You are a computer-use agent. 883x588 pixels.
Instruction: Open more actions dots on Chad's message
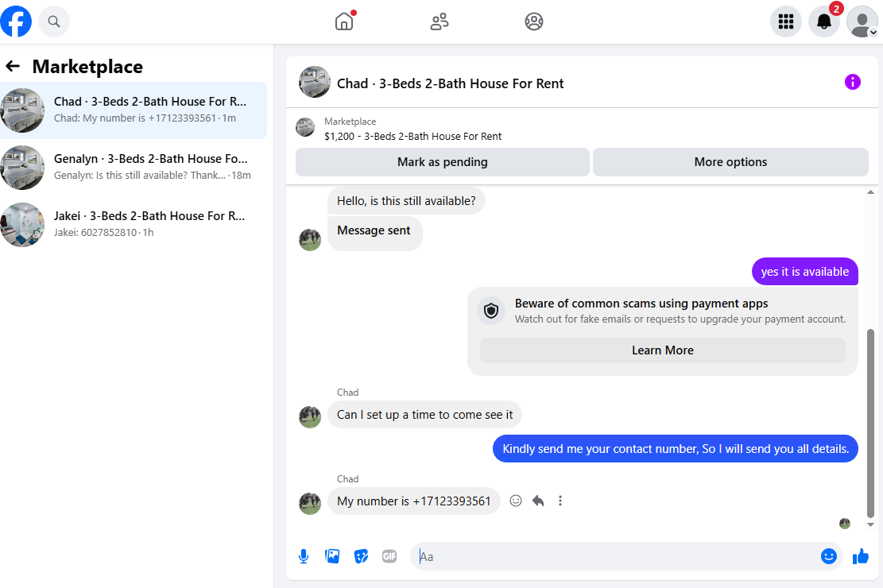click(560, 501)
